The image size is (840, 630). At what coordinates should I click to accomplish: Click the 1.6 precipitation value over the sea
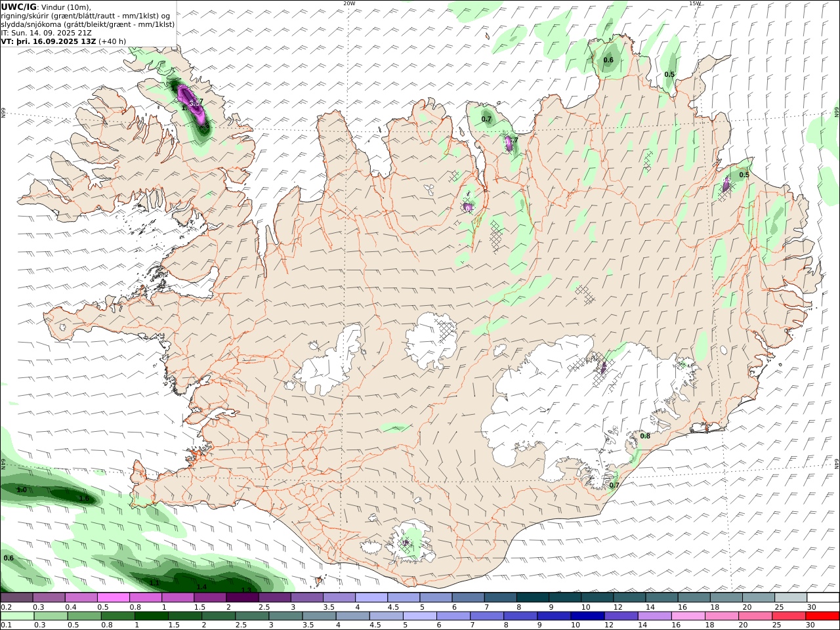pyautogui.click(x=84, y=499)
